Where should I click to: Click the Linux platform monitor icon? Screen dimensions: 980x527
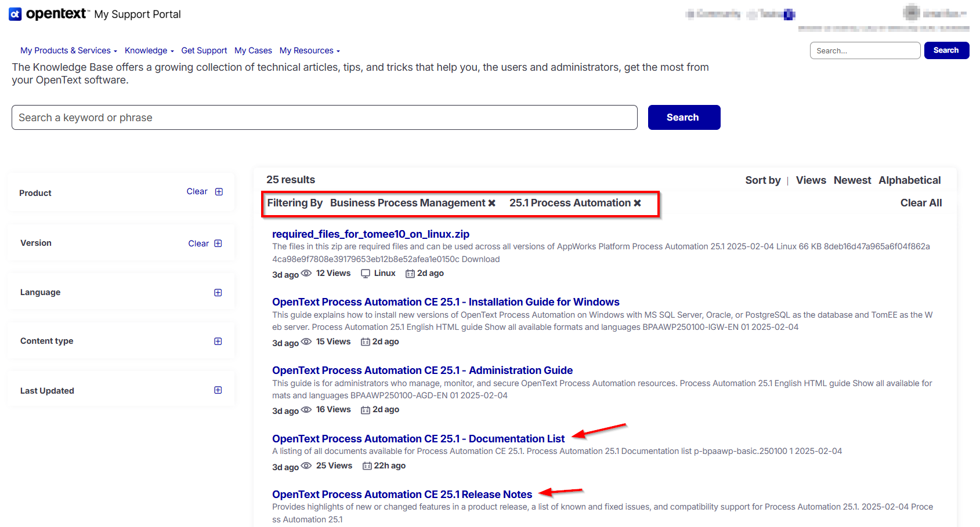pos(366,274)
